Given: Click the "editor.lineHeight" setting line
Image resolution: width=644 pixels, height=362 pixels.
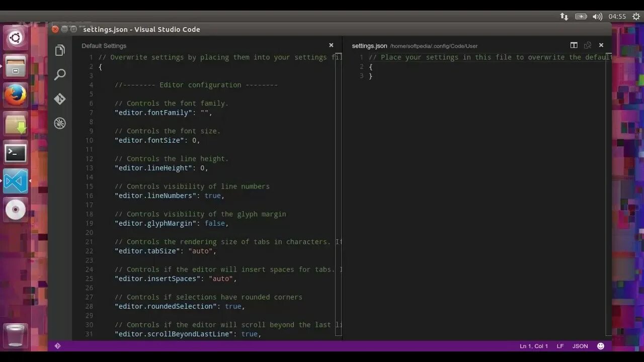Looking at the screenshot, I should 162,168.
